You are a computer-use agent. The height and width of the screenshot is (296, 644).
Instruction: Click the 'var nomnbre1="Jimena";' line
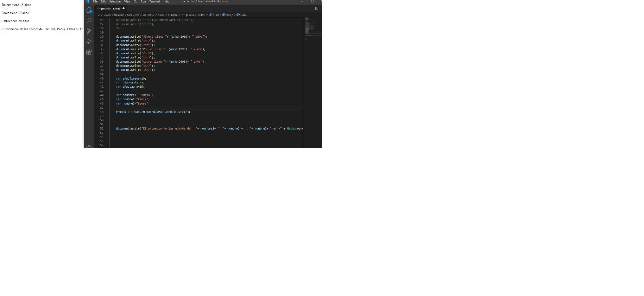pos(134,95)
